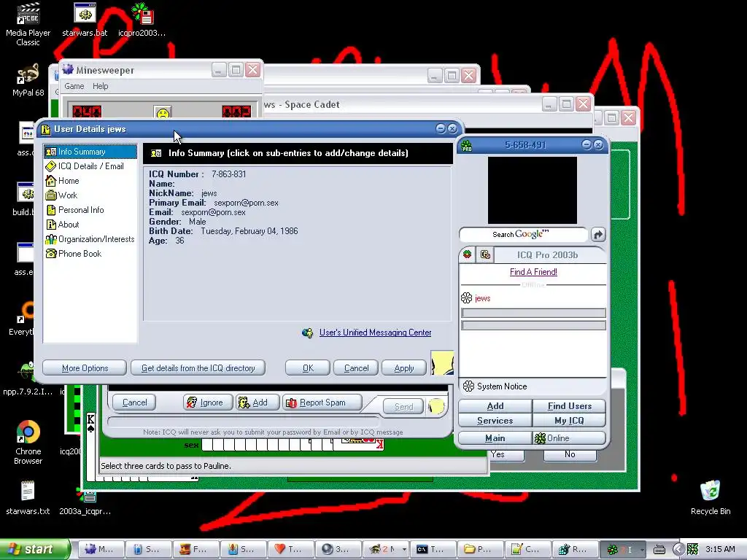Open the Personal Info section
Viewport: 747px width, 560px height.
(75, 210)
